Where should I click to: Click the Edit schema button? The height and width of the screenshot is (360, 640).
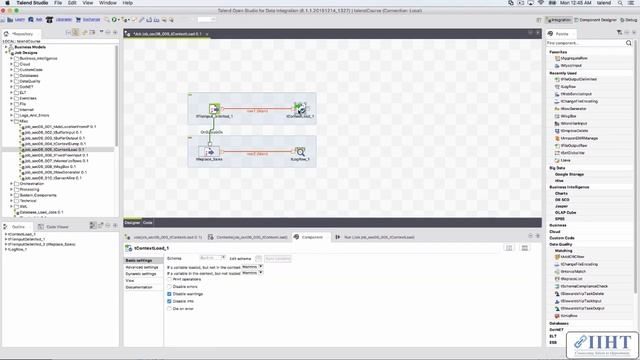coord(258,258)
